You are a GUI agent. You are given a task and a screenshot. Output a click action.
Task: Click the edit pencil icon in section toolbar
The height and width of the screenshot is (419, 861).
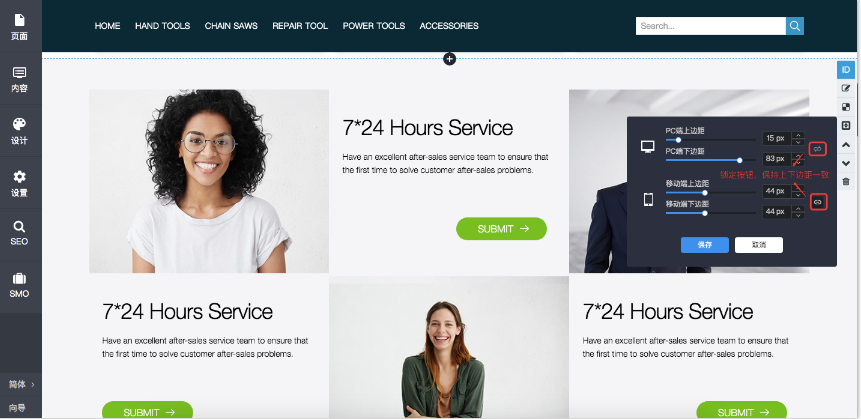(846, 88)
